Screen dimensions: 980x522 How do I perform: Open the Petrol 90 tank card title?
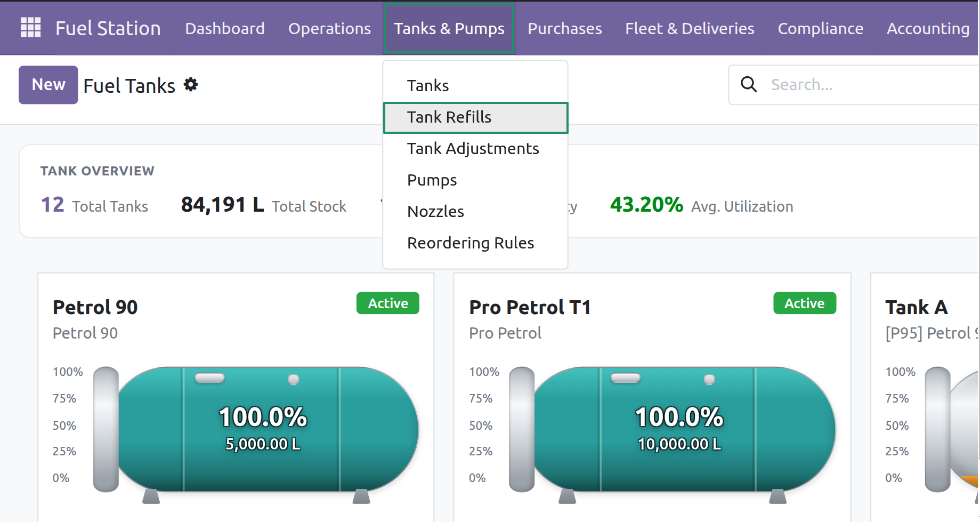[x=95, y=307]
